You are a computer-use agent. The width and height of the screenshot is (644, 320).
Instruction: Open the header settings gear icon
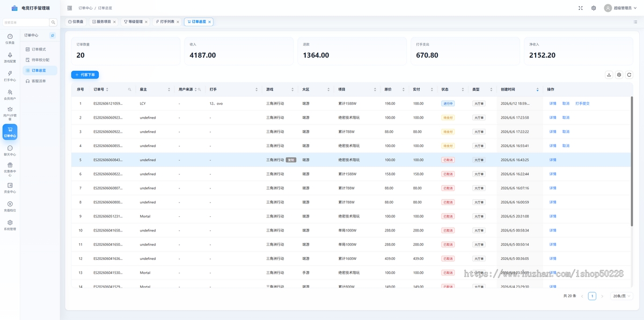pyautogui.click(x=594, y=8)
